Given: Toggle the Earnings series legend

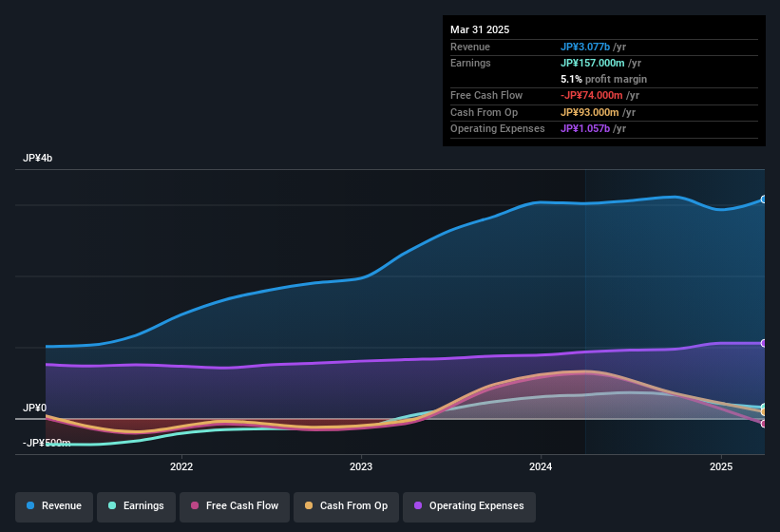Looking at the screenshot, I should 136,506.
